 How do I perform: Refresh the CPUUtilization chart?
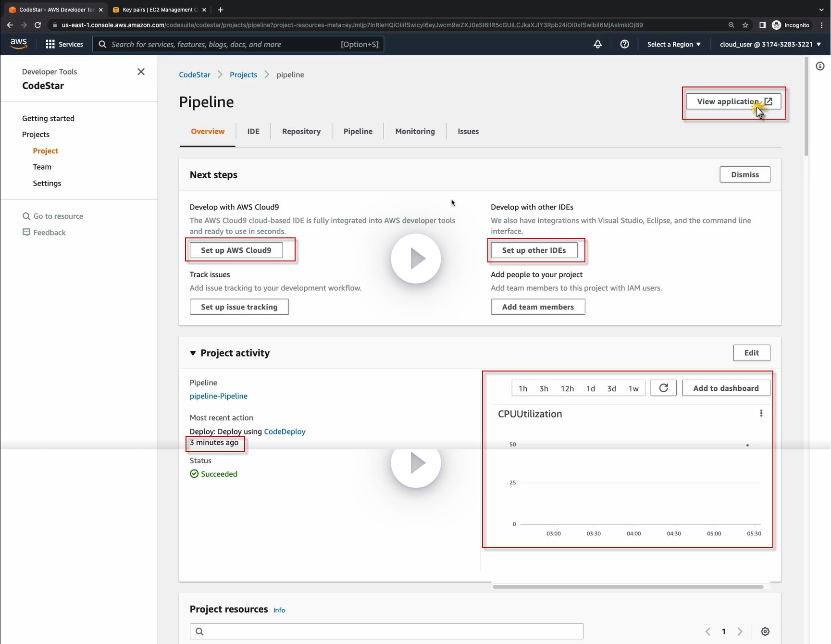tap(663, 388)
